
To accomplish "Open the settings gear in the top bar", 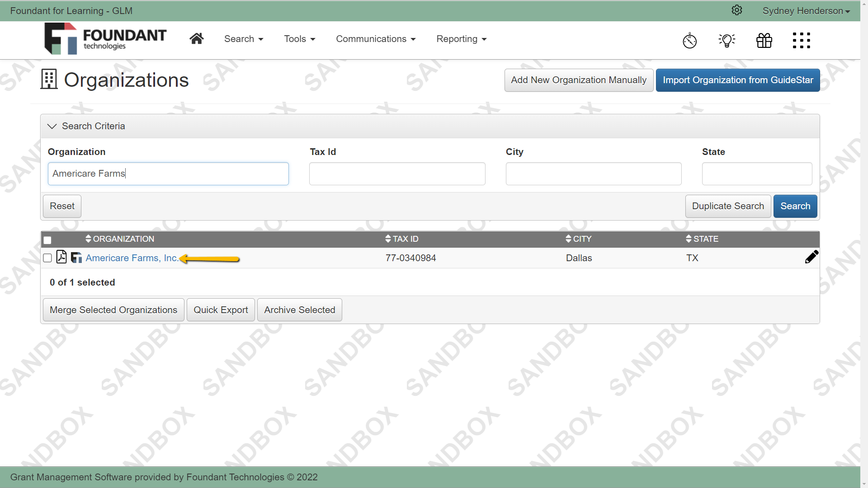I will pos(737,10).
